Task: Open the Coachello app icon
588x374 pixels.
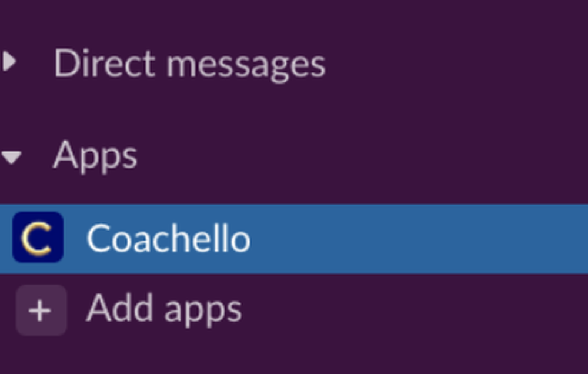Action: [x=38, y=237]
